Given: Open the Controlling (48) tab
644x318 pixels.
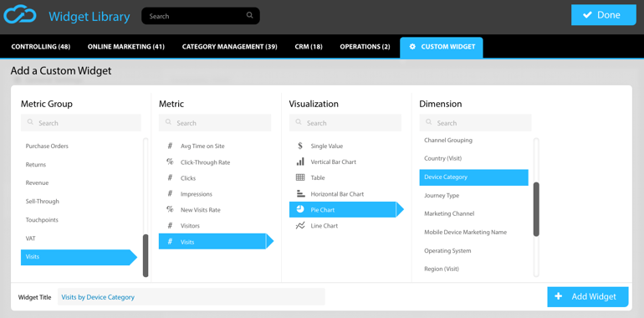Looking at the screenshot, I should (x=41, y=47).
